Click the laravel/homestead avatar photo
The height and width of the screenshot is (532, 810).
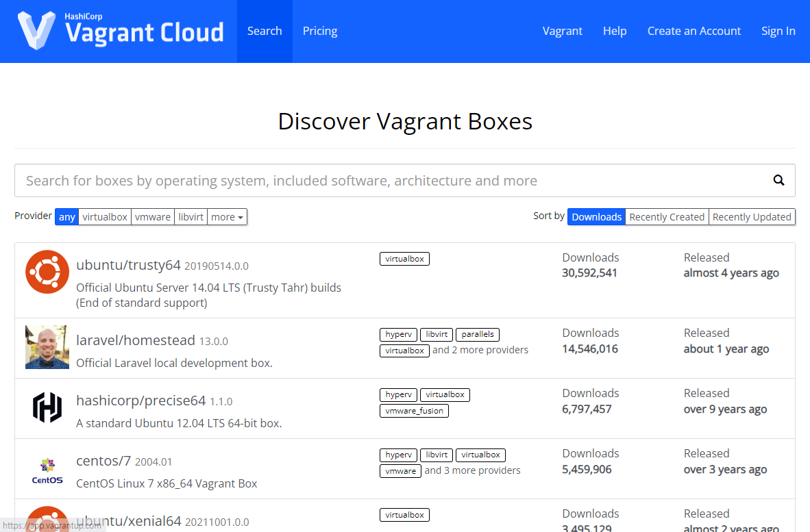(47, 346)
